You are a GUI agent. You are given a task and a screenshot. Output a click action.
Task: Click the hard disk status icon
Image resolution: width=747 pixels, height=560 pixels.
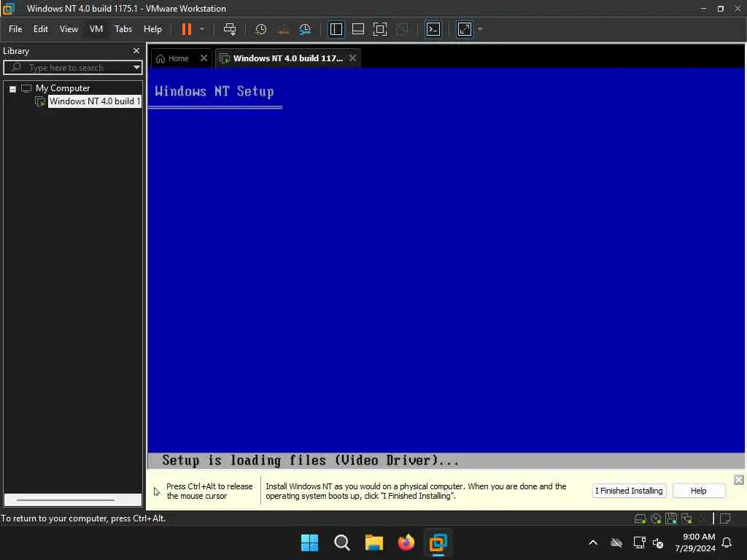pyautogui.click(x=640, y=518)
